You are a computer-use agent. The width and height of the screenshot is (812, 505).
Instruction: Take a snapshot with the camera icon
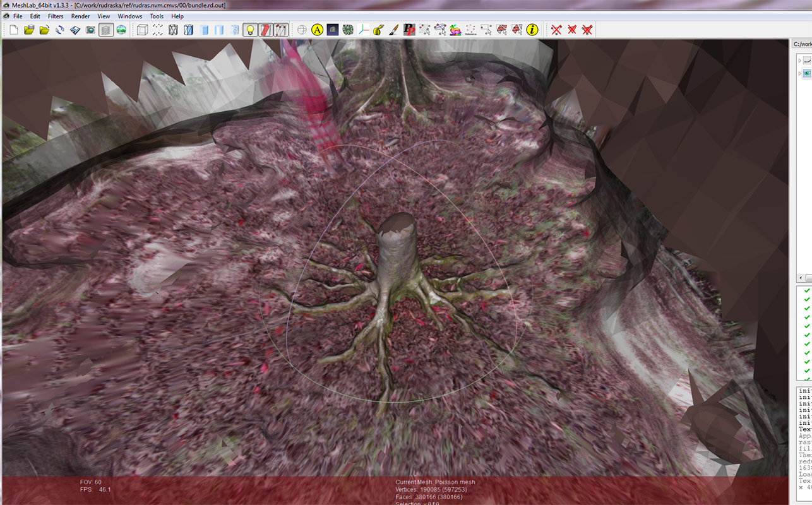coord(90,30)
